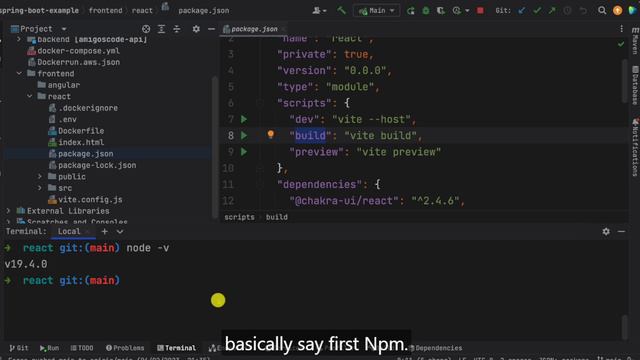The image size is (640, 360).
Task: Open Search Everywhere magnifier
Action: tap(602, 11)
